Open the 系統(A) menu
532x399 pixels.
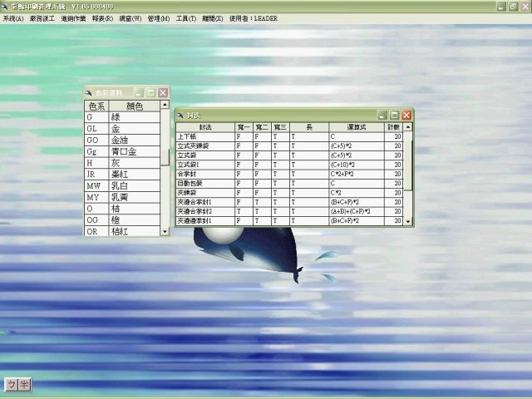(13, 18)
